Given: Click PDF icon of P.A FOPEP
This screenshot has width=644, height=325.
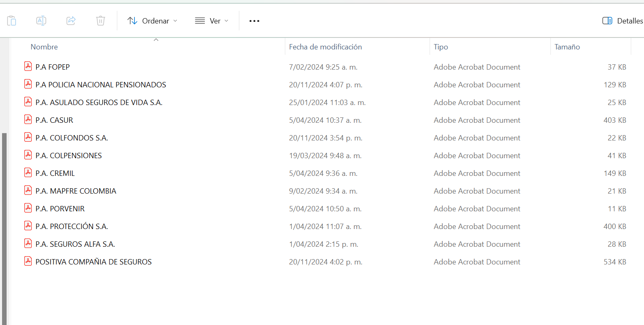Looking at the screenshot, I should [28, 67].
